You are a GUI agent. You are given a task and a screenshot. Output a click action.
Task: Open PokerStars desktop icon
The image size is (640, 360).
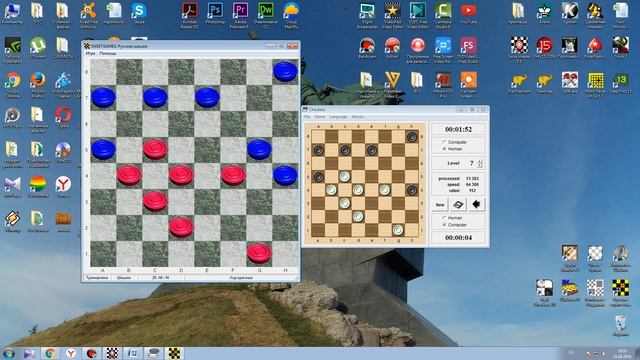click(x=595, y=47)
